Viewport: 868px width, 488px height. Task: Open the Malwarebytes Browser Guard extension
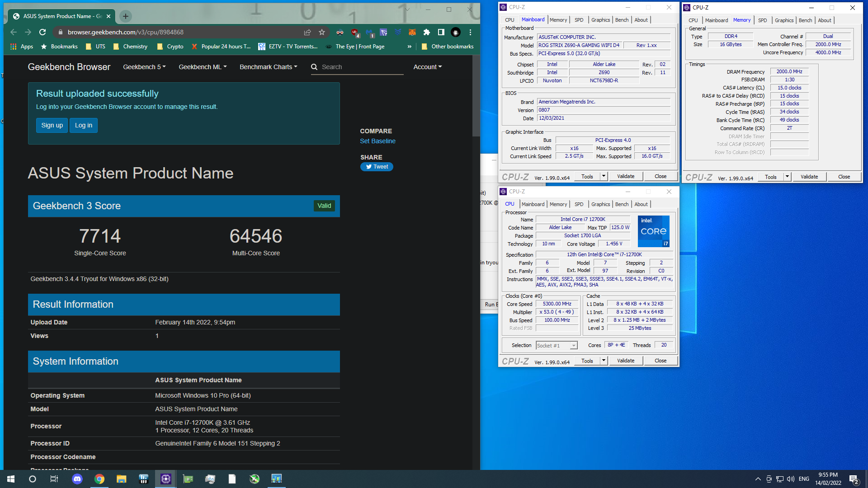click(370, 33)
